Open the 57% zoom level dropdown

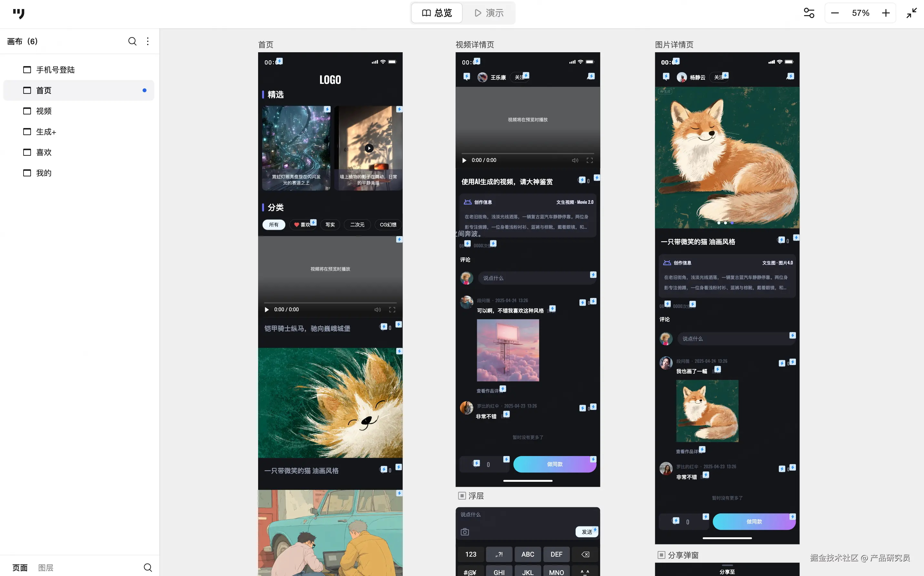click(x=860, y=13)
